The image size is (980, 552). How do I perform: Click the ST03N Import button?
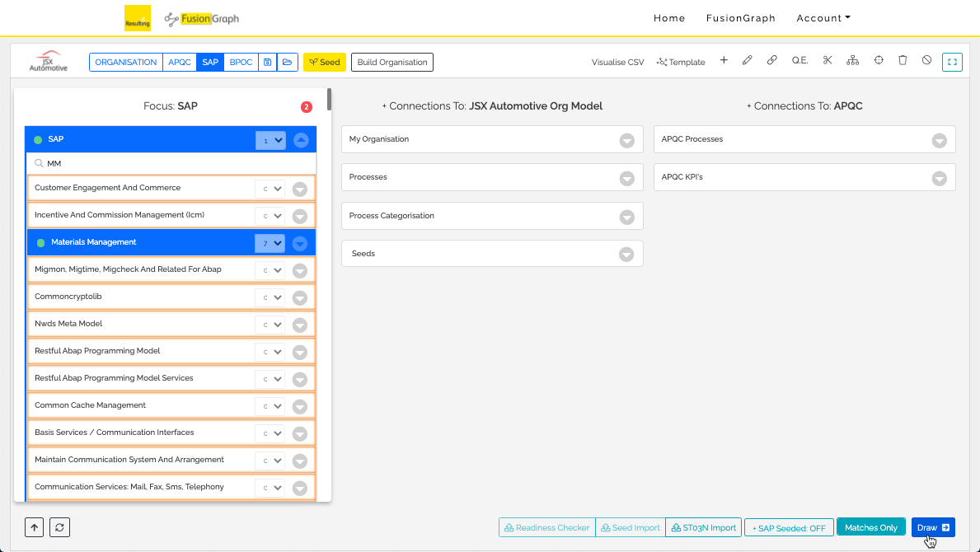click(x=703, y=527)
